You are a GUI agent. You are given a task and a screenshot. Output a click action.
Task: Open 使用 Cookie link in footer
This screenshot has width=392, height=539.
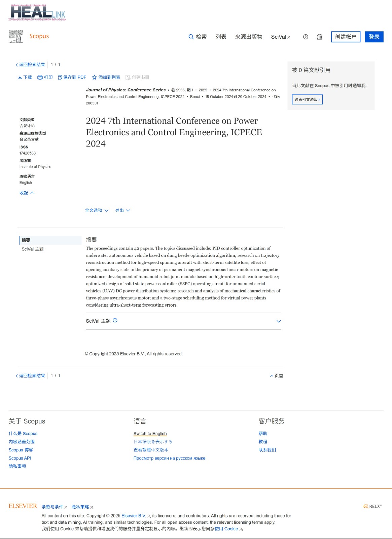tap(228, 529)
